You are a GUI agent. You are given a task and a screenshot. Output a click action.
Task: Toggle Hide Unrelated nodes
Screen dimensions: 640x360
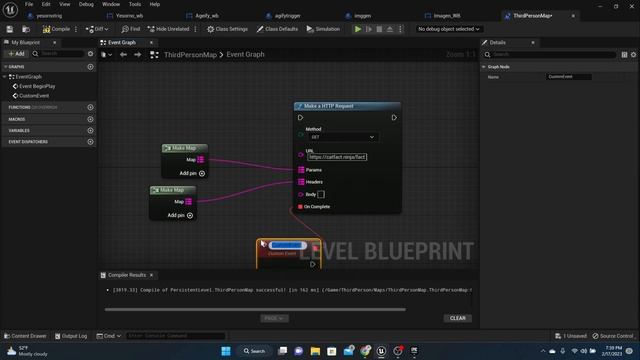pyautogui.click(x=169, y=29)
